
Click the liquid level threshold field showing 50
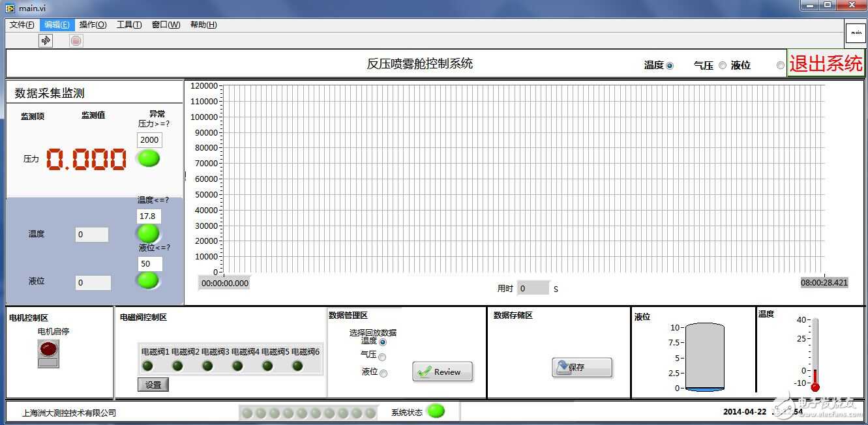click(x=150, y=264)
